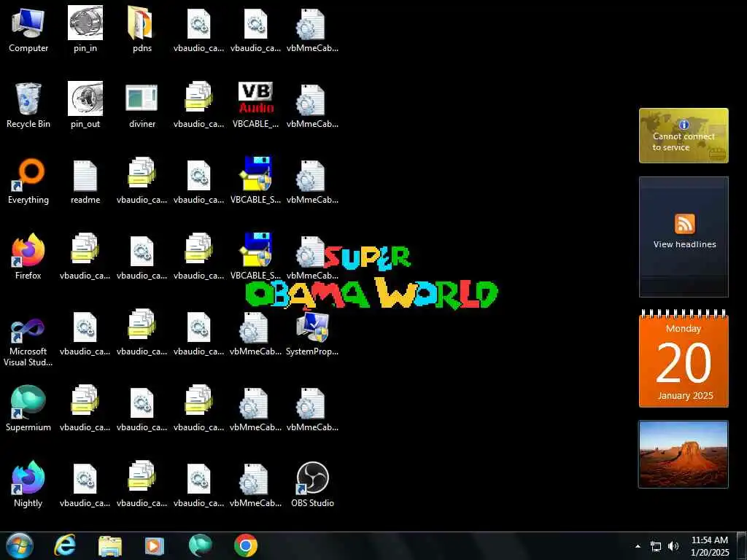Launch Windows Media Player from taskbar
Viewport: 747px width, 560px height.
pos(155,546)
